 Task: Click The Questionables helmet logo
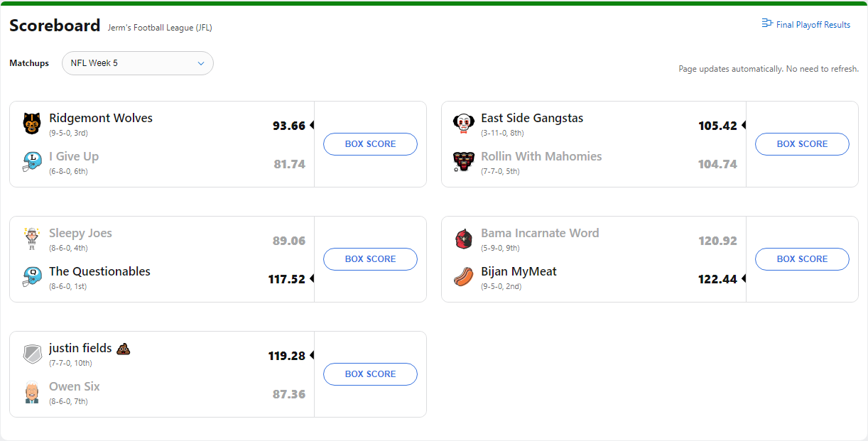tap(32, 277)
